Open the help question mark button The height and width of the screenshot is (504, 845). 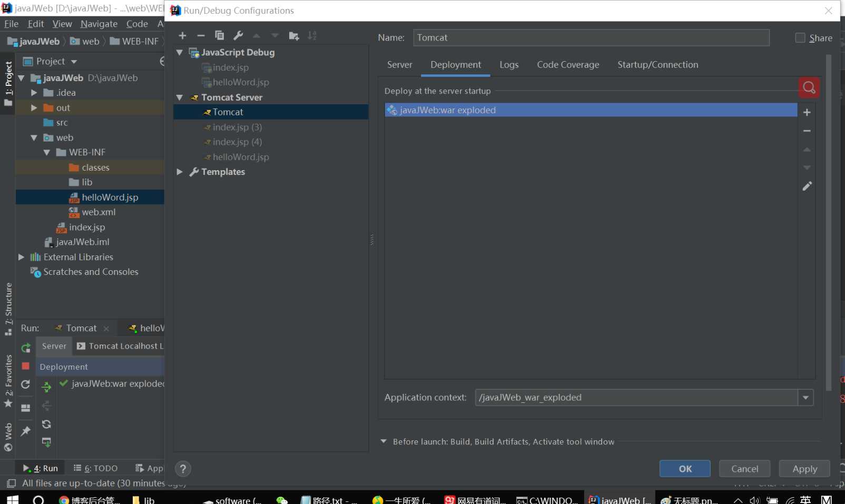tap(183, 469)
